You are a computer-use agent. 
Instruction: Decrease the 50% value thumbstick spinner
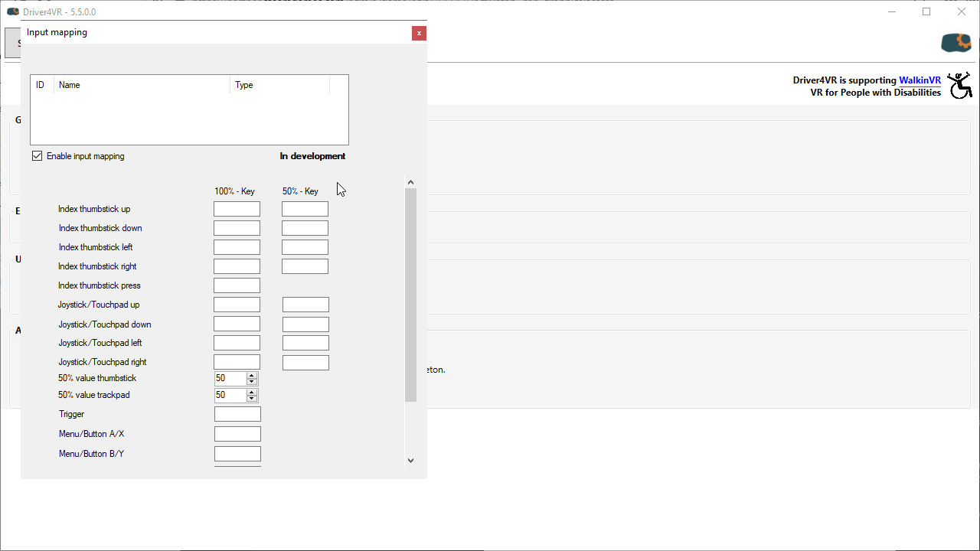(252, 382)
